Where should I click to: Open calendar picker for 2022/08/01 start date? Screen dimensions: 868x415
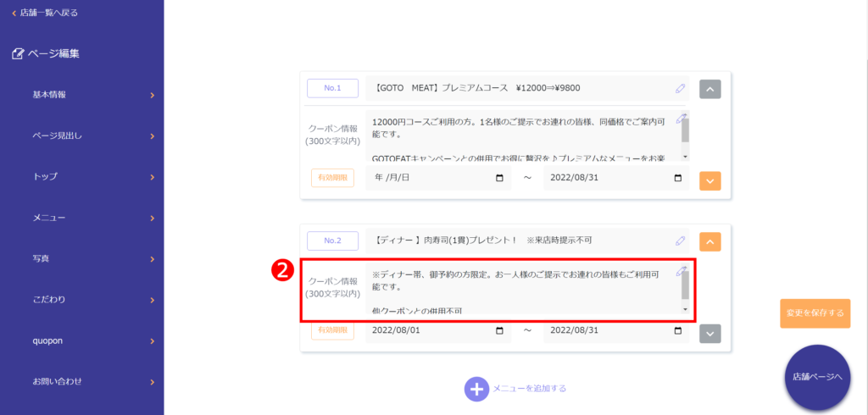(x=499, y=330)
